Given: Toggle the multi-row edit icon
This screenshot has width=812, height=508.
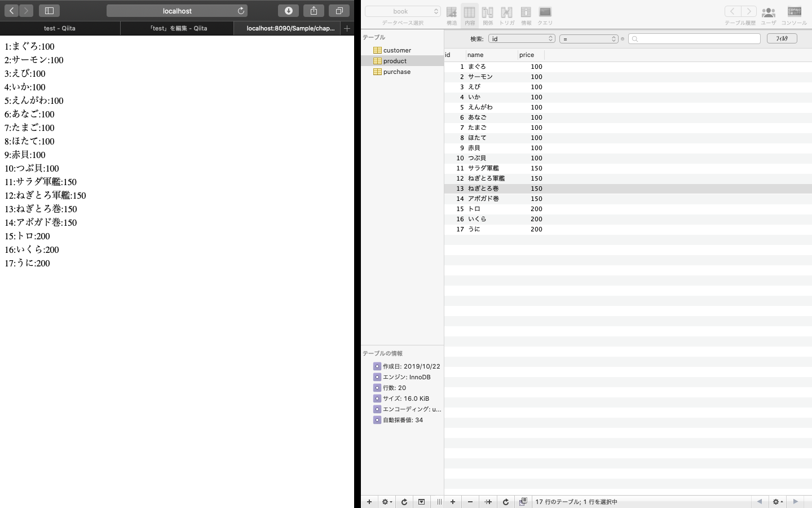Looking at the screenshot, I should 523,502.
